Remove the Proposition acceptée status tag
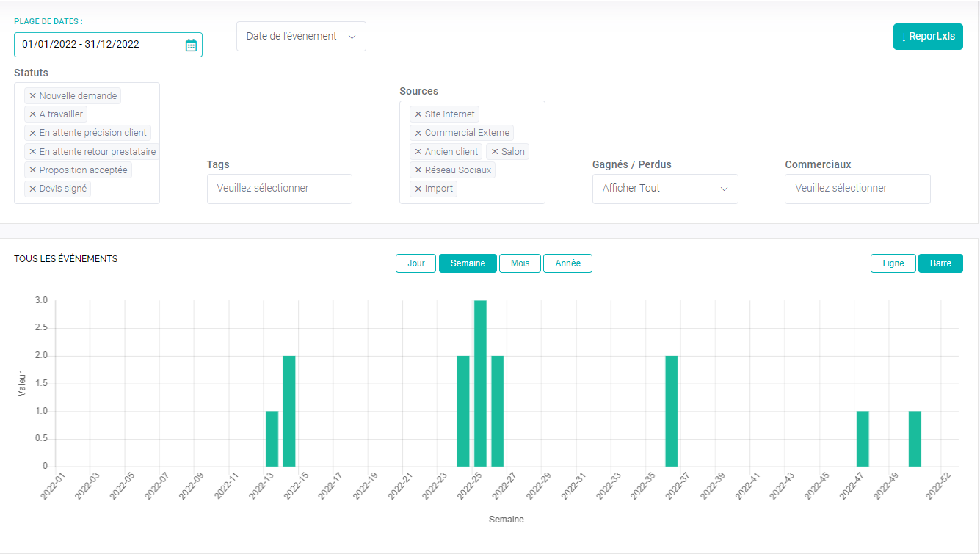Screen dimensions: 980x554 [x=32, y=170]
